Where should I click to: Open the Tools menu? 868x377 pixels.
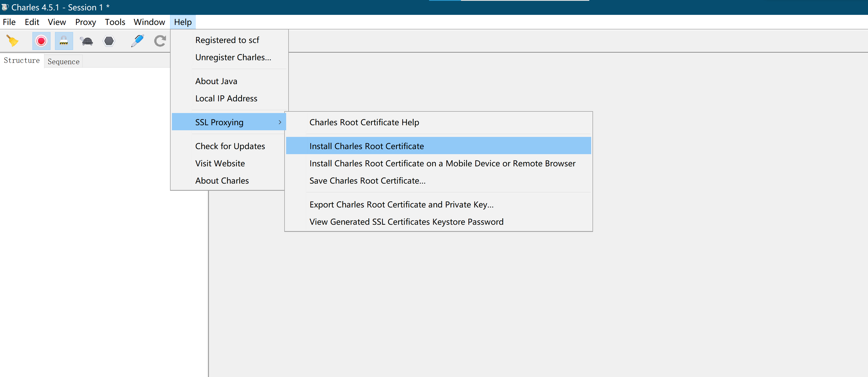[115, 22]
